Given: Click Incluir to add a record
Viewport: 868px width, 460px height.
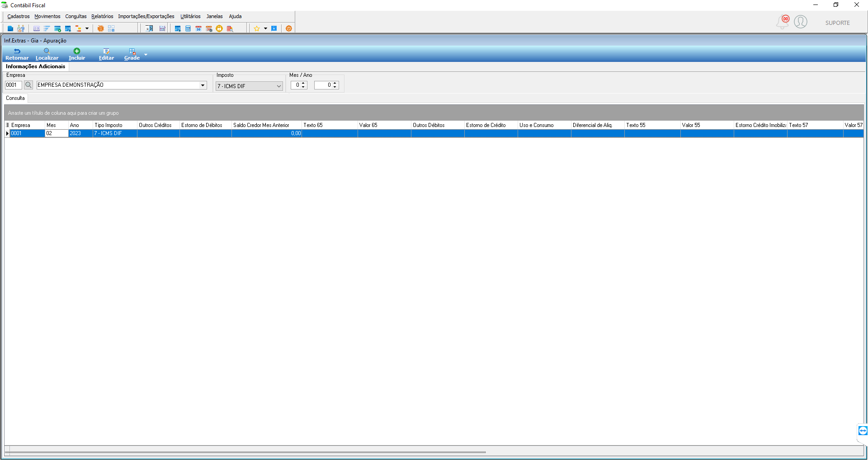Looking at the screenshot, I should tap(77, 54).
